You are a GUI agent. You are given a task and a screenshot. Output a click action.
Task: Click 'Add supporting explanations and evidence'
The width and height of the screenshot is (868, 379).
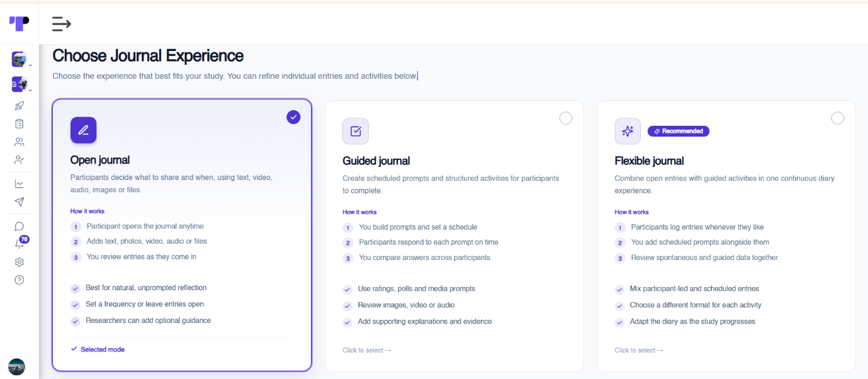pos(425,322)
